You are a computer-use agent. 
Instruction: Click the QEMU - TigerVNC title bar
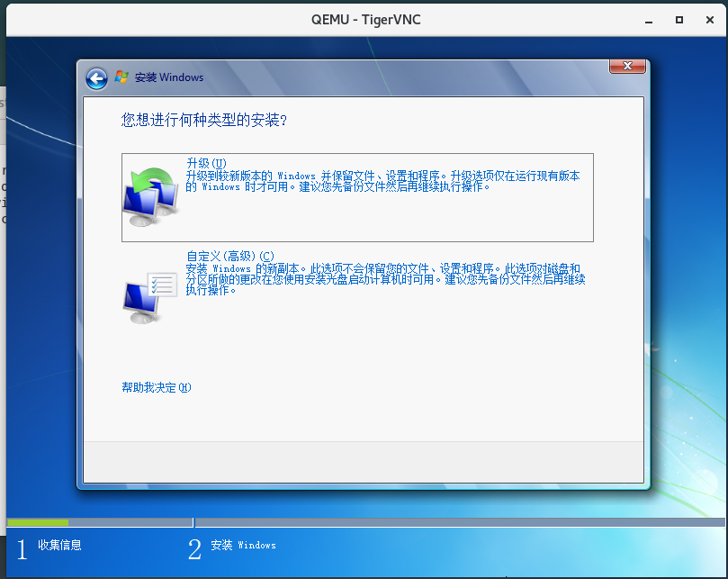(366, 20)
